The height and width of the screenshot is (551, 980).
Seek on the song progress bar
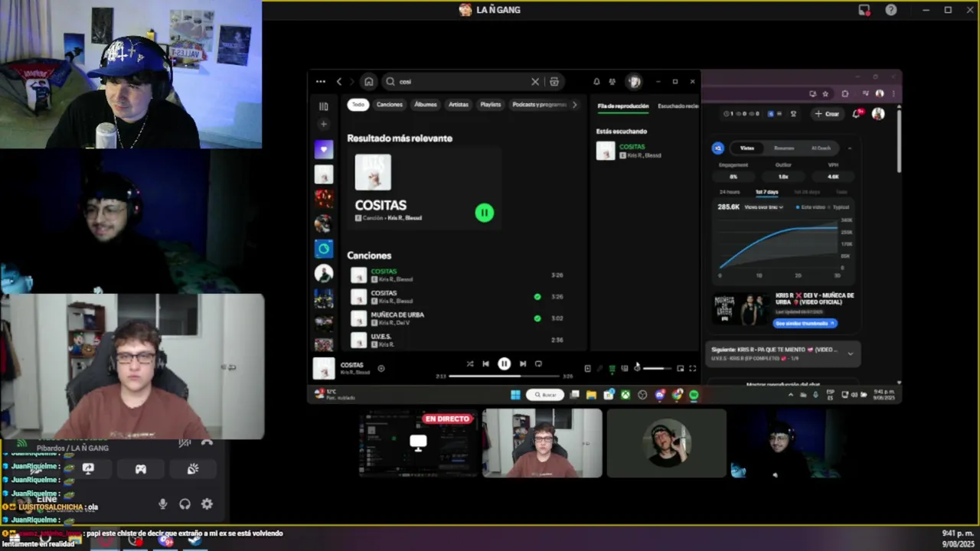(x=504, y=377)
